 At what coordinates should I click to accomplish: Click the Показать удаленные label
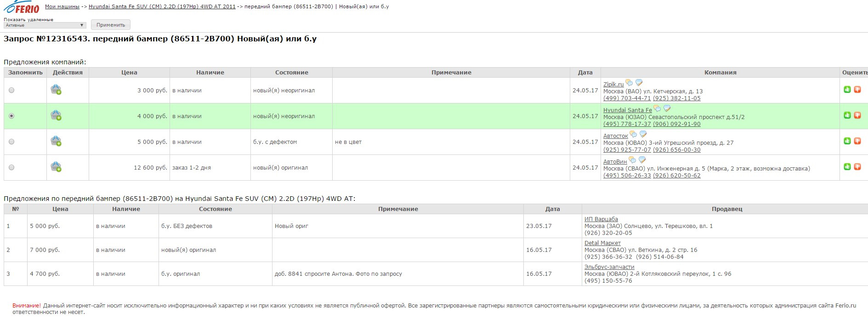pyautogui.click(x=28, y=20)
